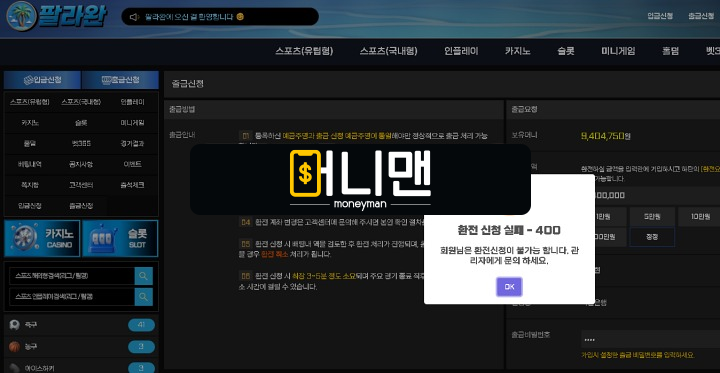Open 공지사항 in the sidebar menu grid

(x=81, y=164)
